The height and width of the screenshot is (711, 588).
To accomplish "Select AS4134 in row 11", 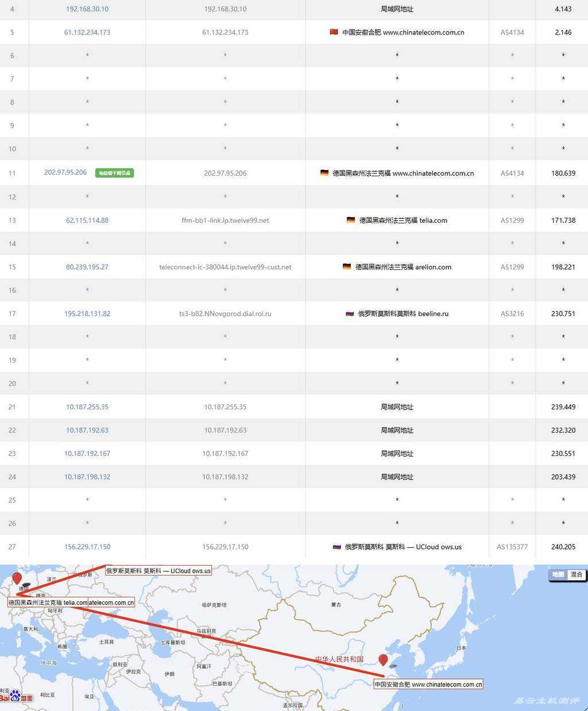I will tap(512, 173).
